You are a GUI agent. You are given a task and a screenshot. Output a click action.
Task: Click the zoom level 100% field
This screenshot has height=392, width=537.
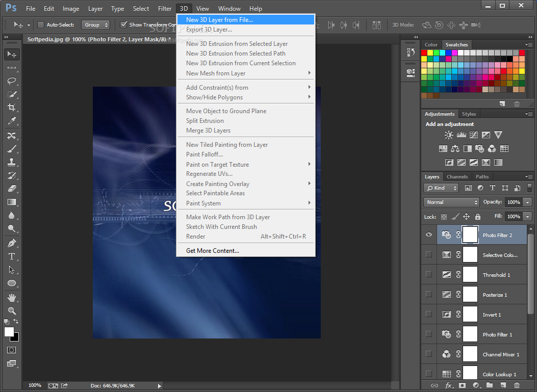pyautogui.click(x=35, y=385)
